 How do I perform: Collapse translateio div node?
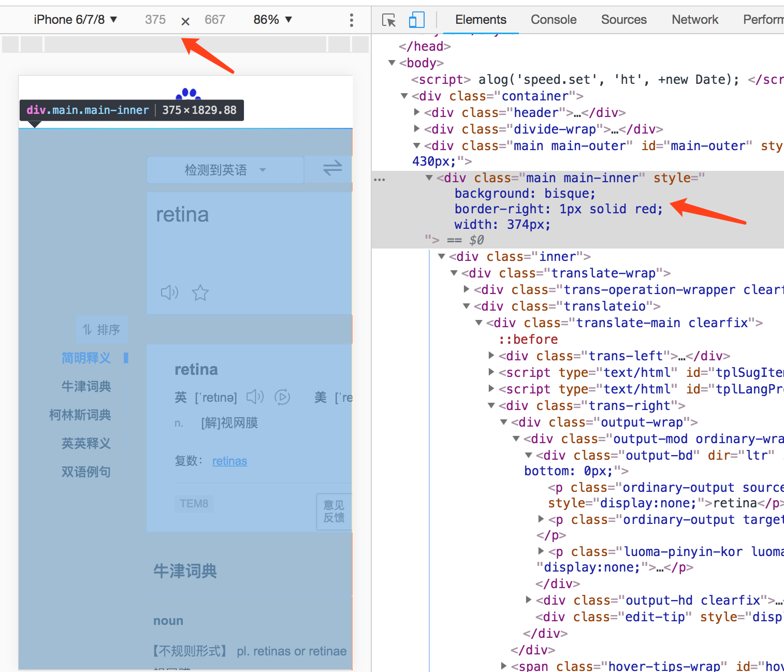[x=467, y=306]
